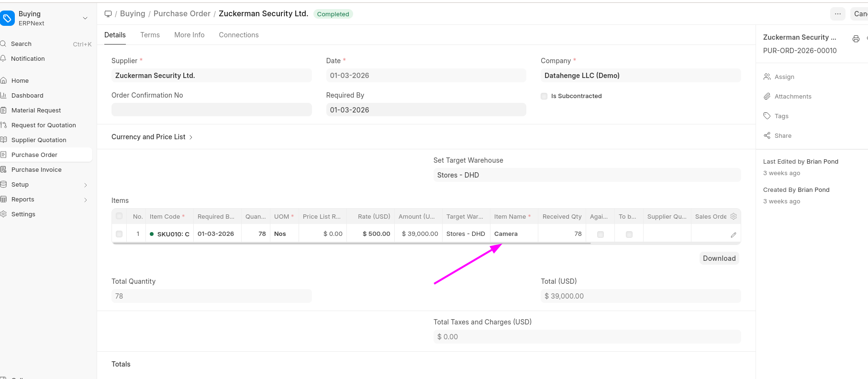Click the Download button below items table
Viewport: 868px width, 379px height.
pyautogui.click(x=719, y=258)
